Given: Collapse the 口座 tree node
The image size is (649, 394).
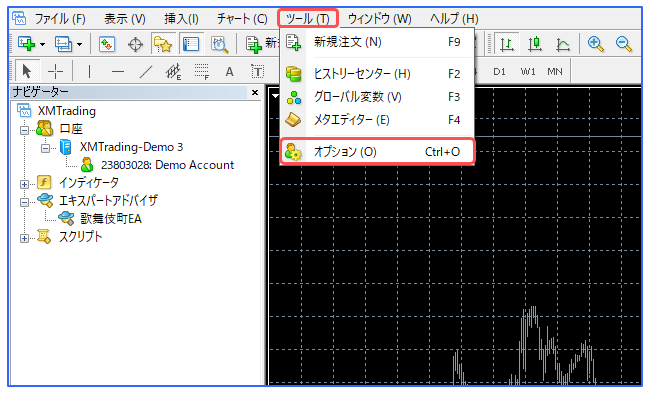Looking at the screenshot, I should point(24,130).
